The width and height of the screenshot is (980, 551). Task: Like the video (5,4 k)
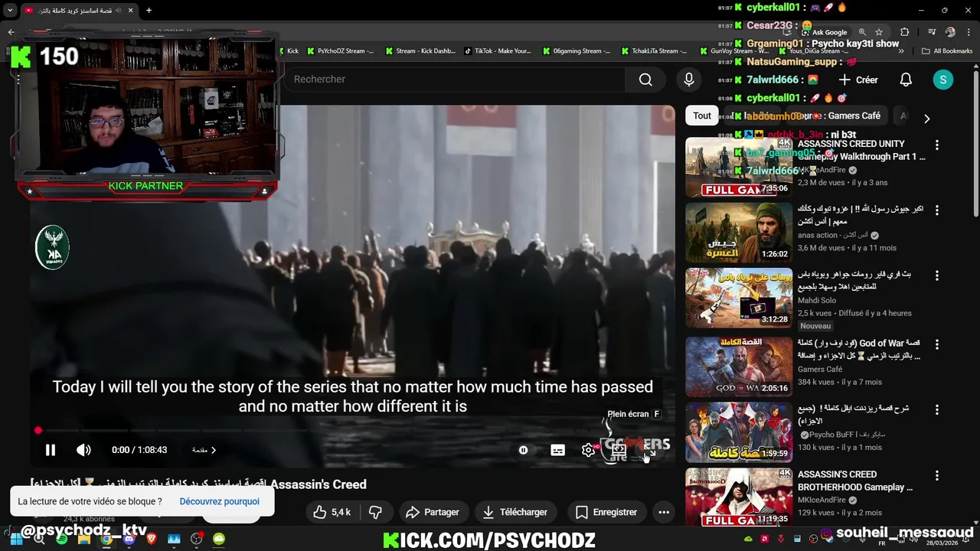pos(332,512)
